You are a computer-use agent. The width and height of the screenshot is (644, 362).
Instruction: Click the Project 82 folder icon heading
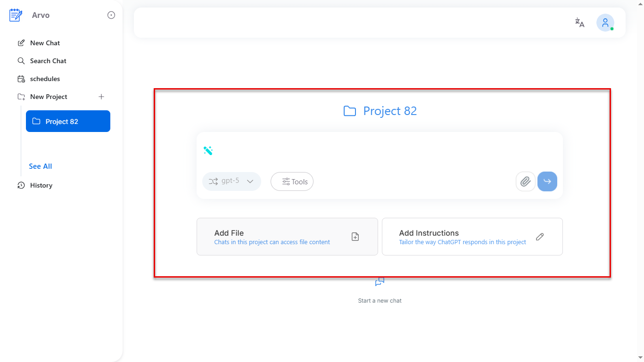[x=350, y=111]
